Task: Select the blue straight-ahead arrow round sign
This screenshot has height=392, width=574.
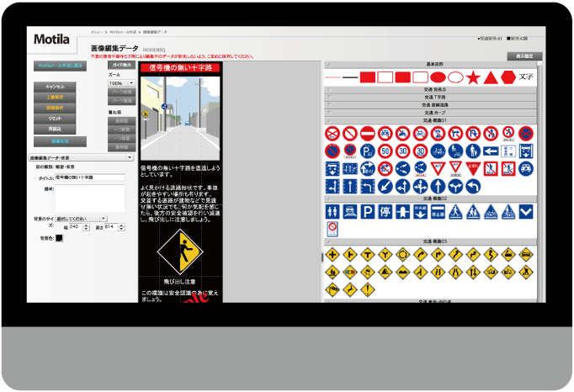Action: (438, 186)
